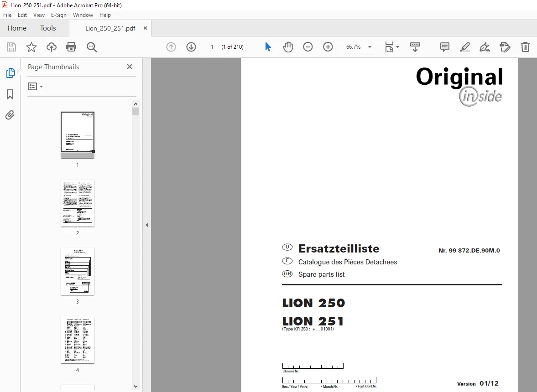Select the Lion_250_251.pdf document tab
537x392 pixels.
click(110, 28)
